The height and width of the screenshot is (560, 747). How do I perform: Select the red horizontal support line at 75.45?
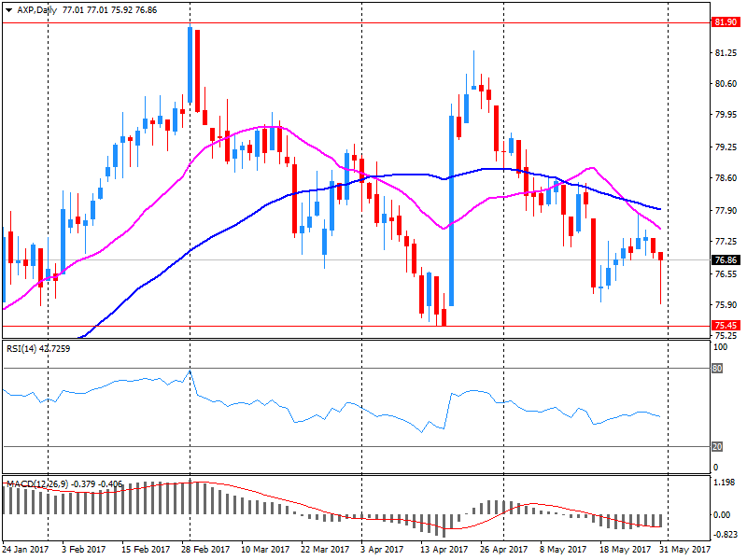[x=357, y=326]
